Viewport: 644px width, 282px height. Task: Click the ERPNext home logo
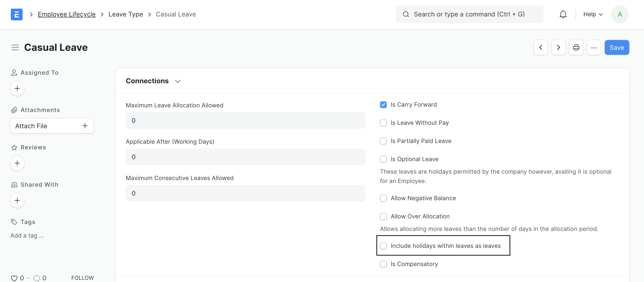(16, 14)
